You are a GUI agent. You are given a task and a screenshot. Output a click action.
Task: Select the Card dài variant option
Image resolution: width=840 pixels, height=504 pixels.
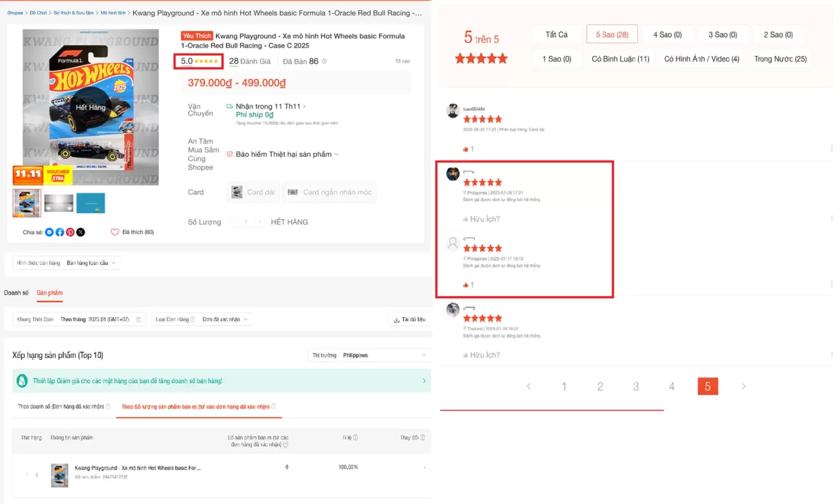click(253, 192)
